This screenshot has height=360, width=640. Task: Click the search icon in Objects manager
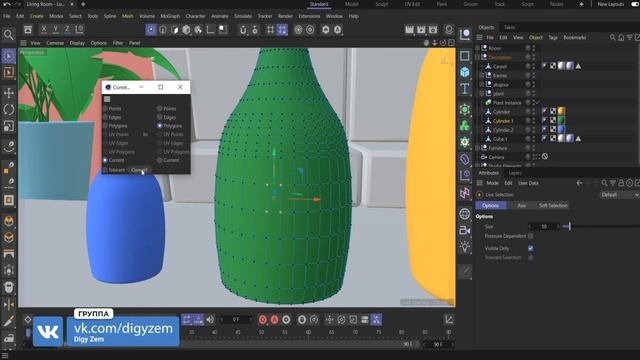(612, 38)
